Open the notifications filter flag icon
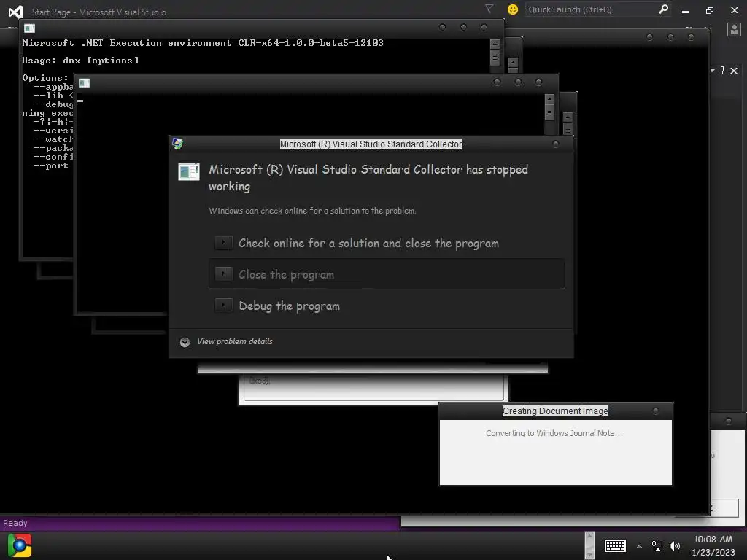 pyautogui.click(x=489, y=9)
